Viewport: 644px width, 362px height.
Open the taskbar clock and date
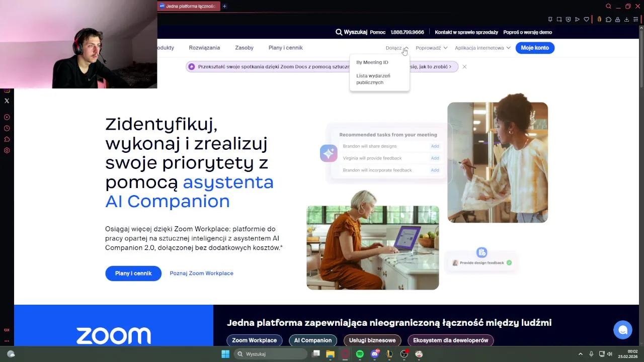(628, 354)
